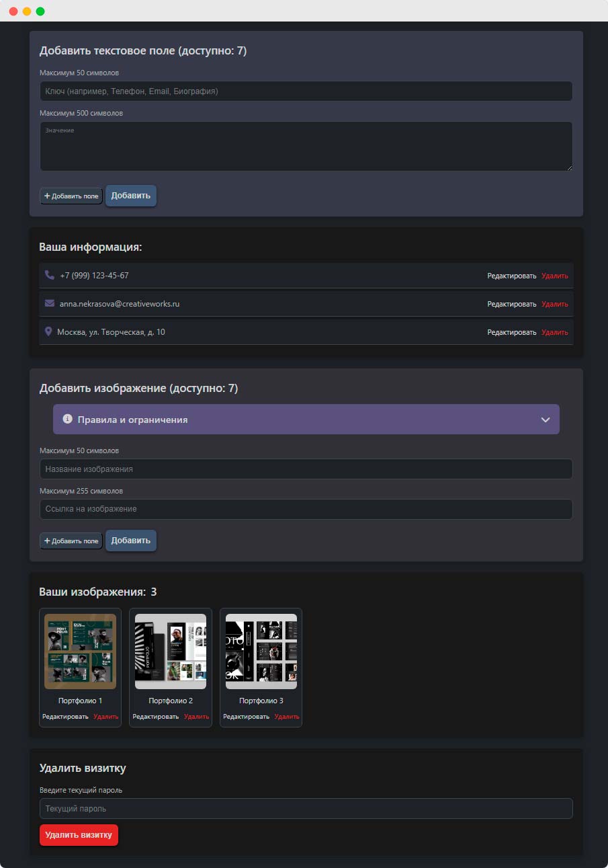The image size is (608, 868).
Task: Open the Портфолио 1 thumbnail
Action: (80, 652)
